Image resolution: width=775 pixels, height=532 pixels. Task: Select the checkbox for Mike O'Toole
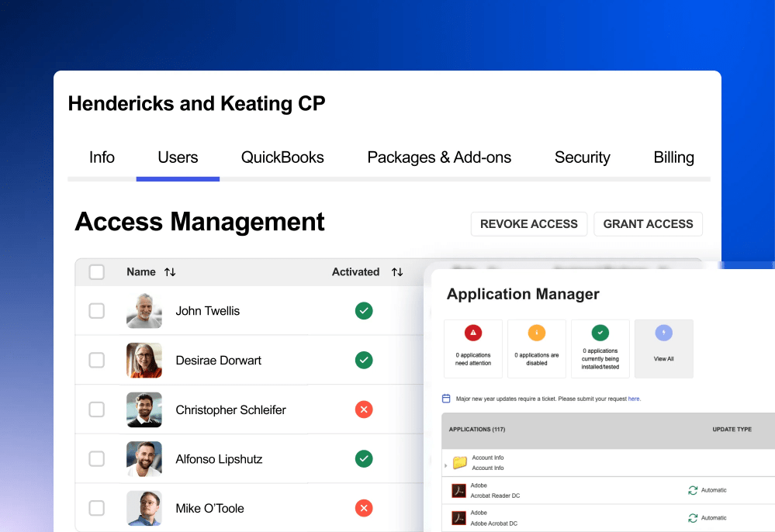coord(96,508)
